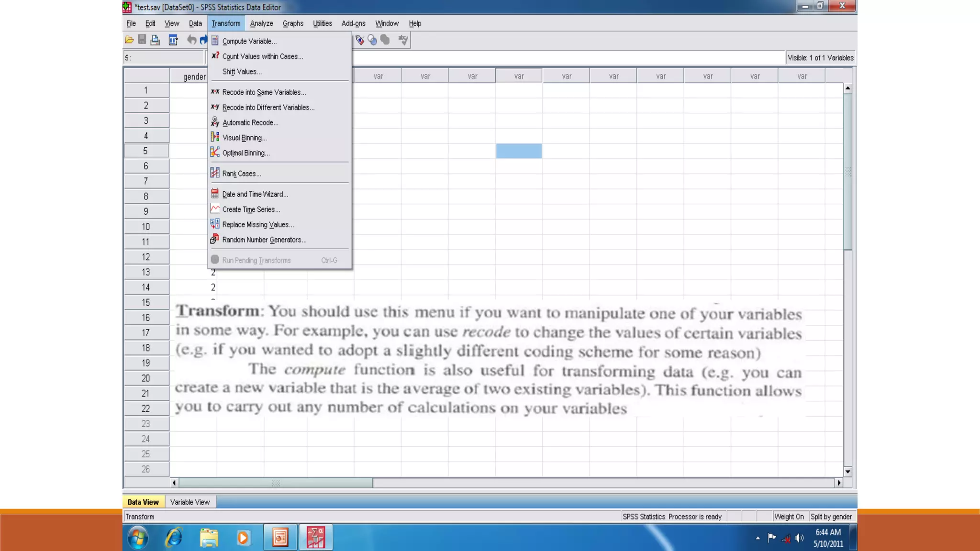Click the Spell Check abc icon
Image resolution: width=980 pixels, height=551 pixels.
[403, 40]
